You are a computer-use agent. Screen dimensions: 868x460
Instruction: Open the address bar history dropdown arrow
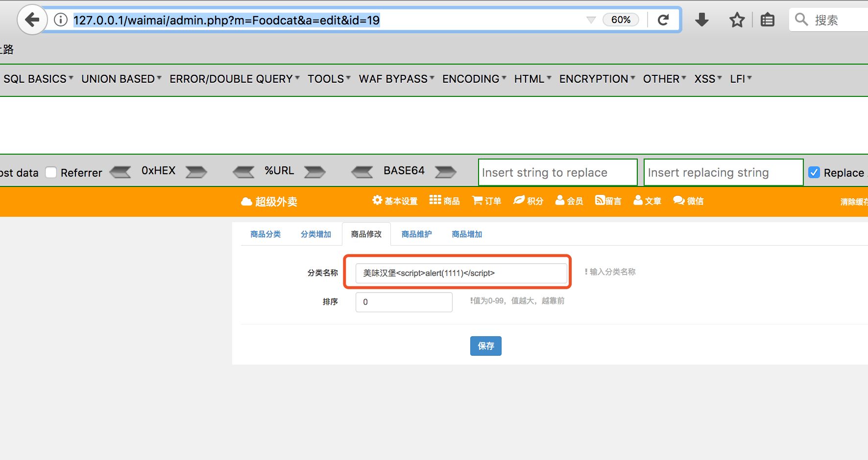(591, 20)
